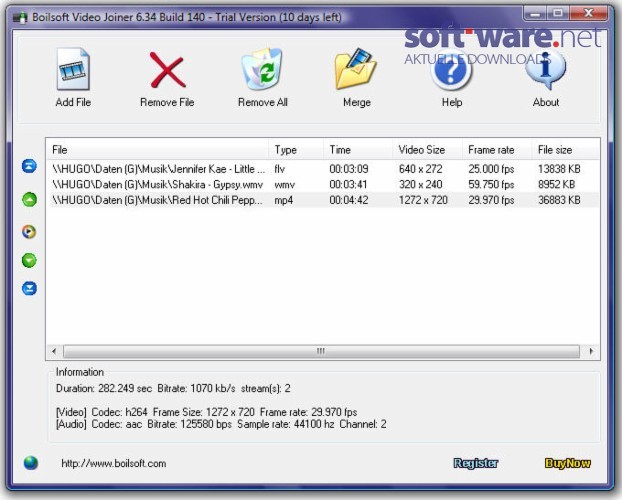Maximize the Boilsoft Video Joiner window
This screenshot has height=500, width=622.
click(x=558, y=14)
